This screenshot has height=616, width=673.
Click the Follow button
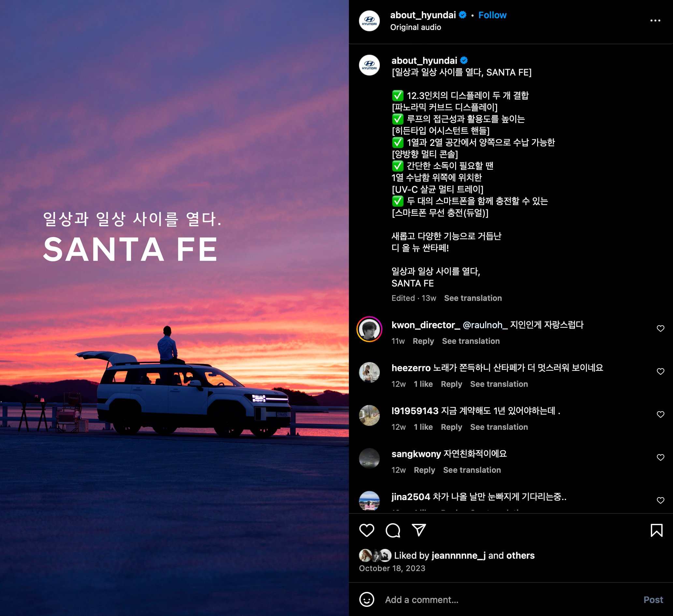pos(492,15)
